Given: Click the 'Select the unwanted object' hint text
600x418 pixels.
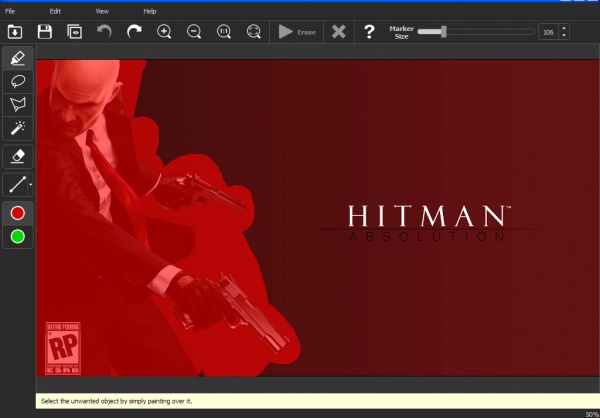Looking at the screenshot, I should (117, 401).
